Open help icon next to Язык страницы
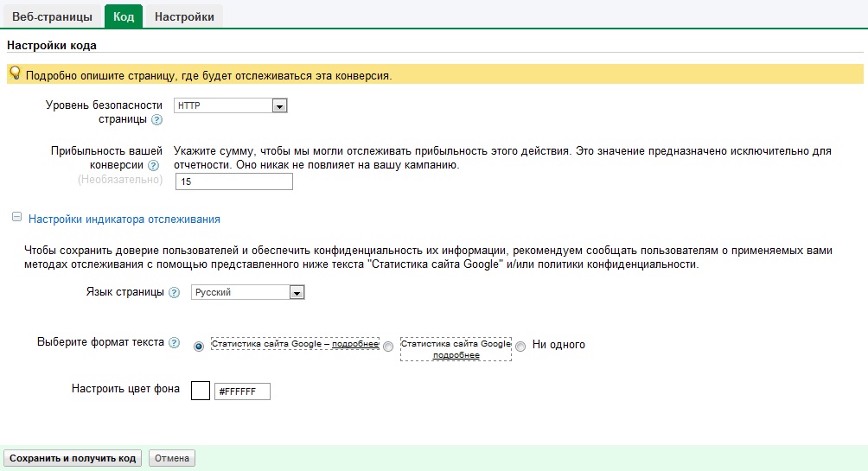 (x=175, y=293)
